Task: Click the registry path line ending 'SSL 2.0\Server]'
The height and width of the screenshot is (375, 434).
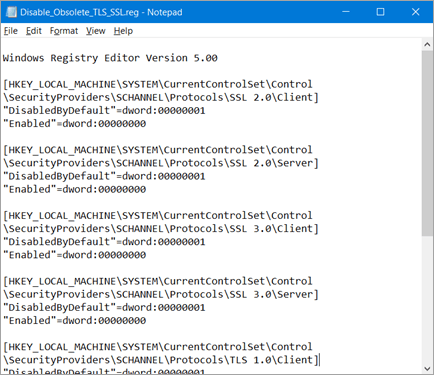Action: click(161, 163)
